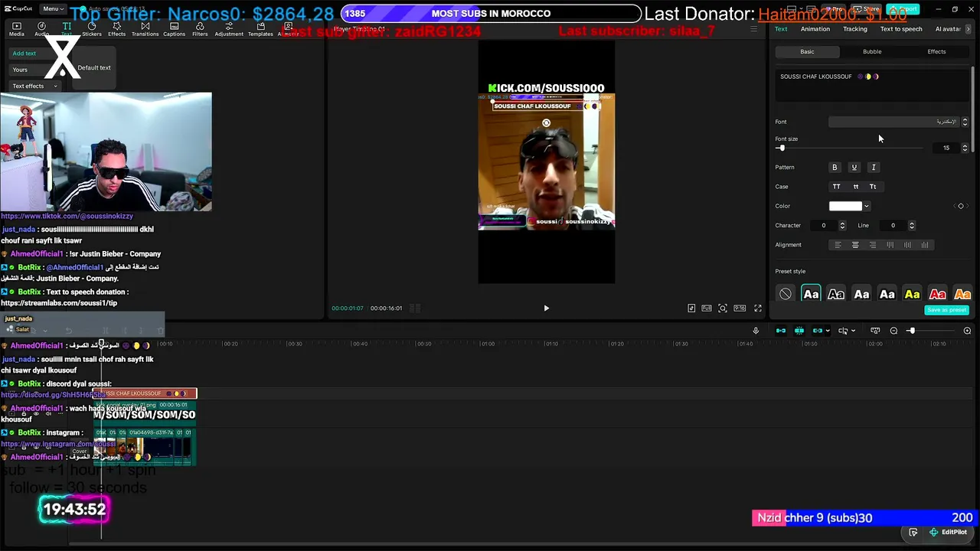Open the Stickers panel

click(x=92, y=29)
